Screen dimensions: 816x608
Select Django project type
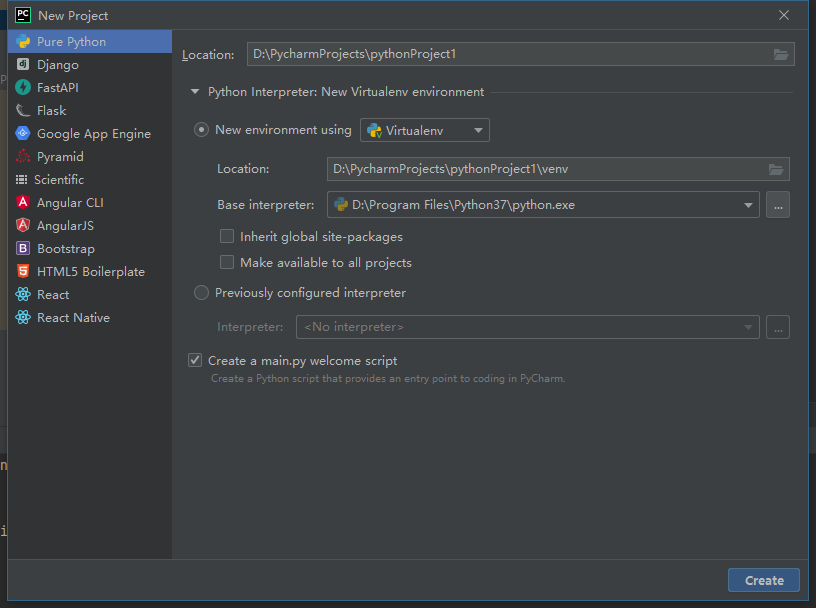click(x=90, y=65)
